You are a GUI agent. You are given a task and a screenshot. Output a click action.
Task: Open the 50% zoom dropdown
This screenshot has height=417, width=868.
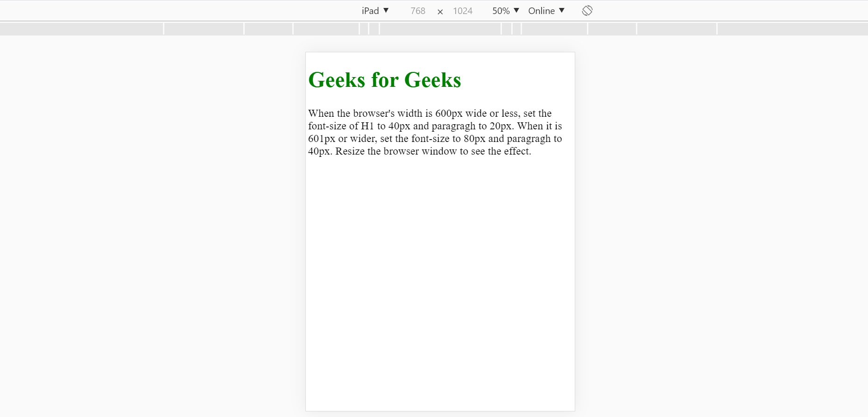506,11
